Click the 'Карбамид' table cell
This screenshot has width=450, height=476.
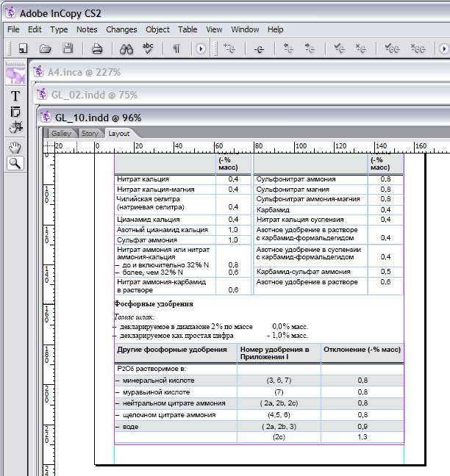[x=310, y=210]
